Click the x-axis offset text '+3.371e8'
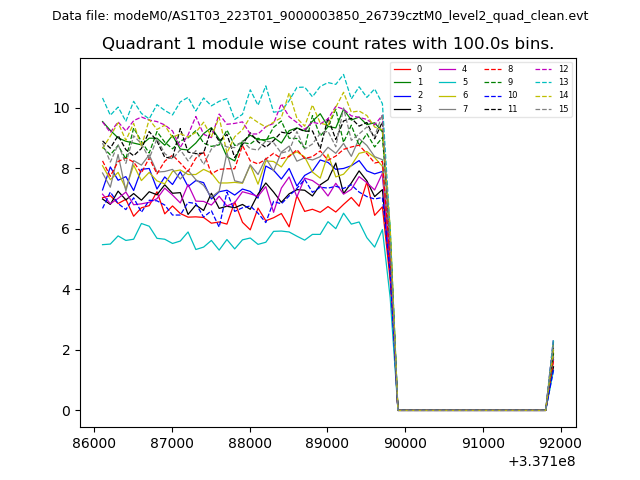 (542, 461)
